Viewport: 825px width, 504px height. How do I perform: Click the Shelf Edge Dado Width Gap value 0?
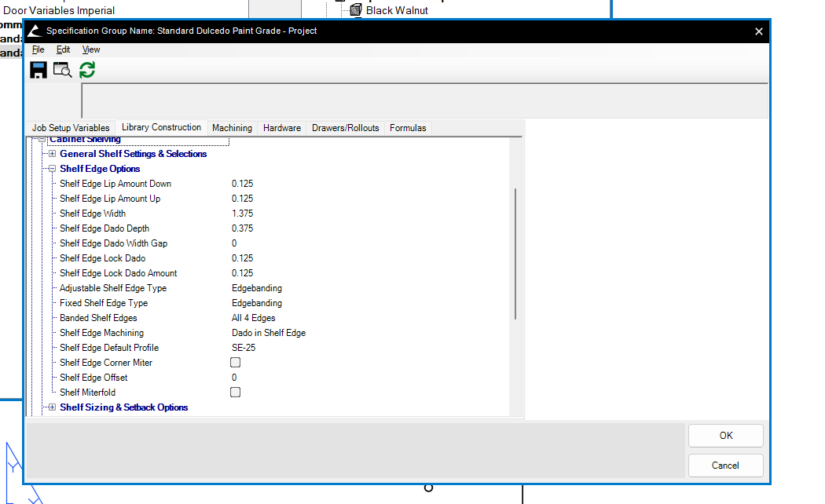[234, 243]
